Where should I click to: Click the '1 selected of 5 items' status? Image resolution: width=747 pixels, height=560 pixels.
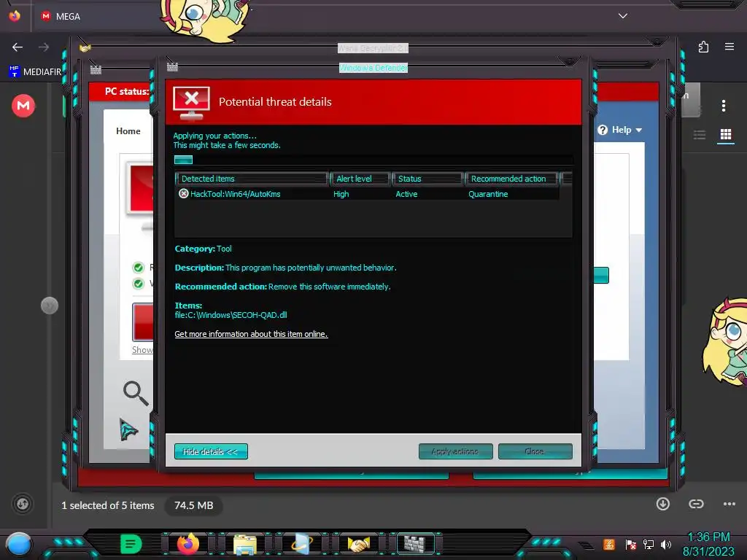(x=108, y=505)
